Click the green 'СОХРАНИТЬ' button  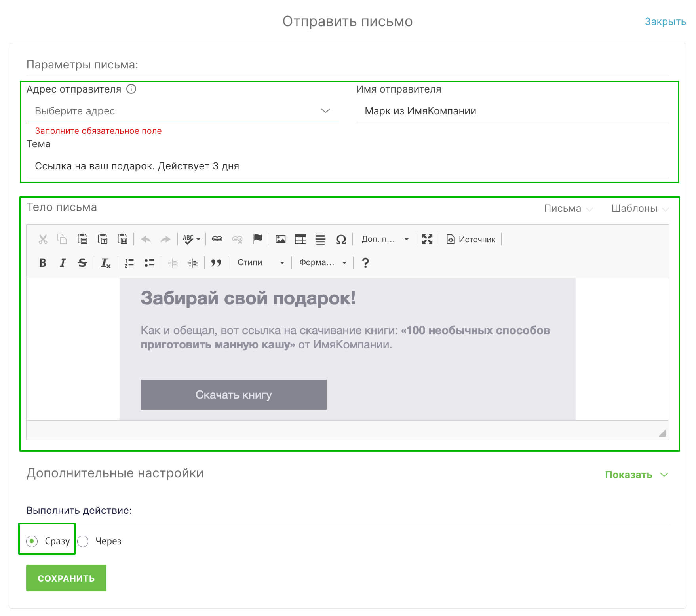tap(66, 578)
